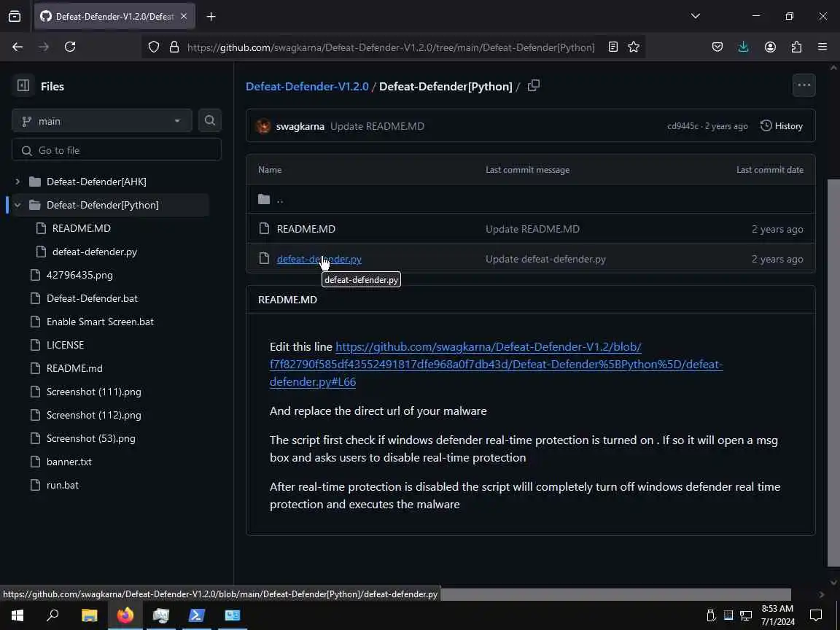Open tracking protection shield icon
The image size is (840, 630).
coord(154,47)
